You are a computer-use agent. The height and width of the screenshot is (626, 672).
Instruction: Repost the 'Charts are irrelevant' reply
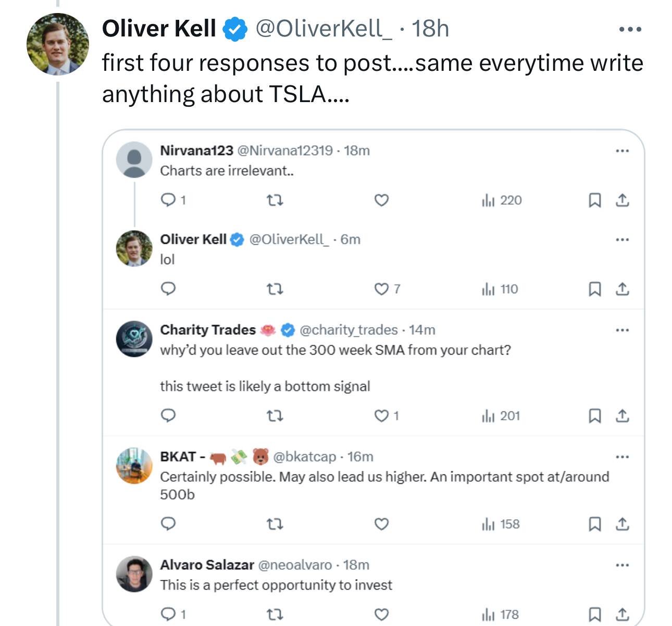click(x=275, y=200)
